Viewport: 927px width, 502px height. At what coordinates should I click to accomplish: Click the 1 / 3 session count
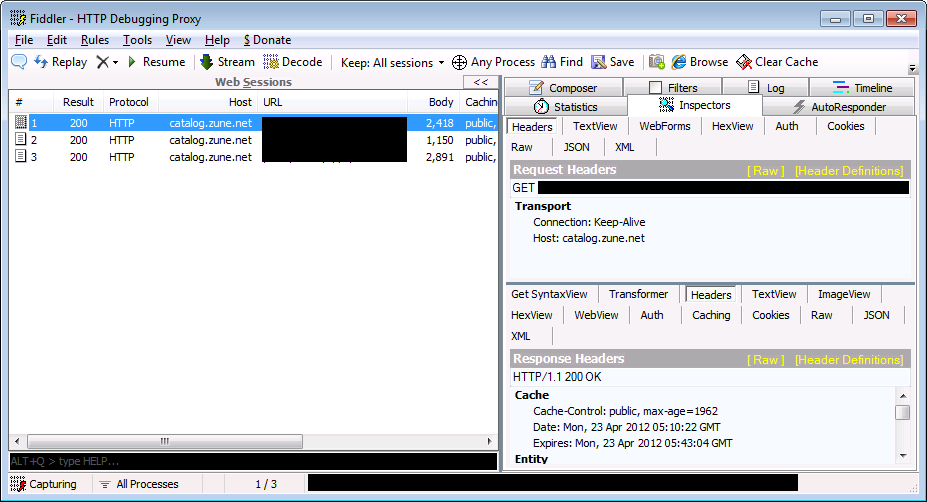pos(266,484)
